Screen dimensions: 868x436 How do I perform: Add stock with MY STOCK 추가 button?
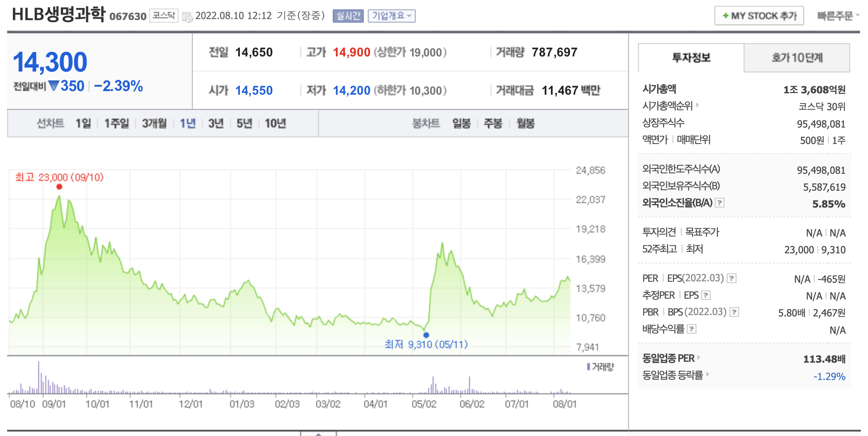pyautogui.click(x=759, y=16)
